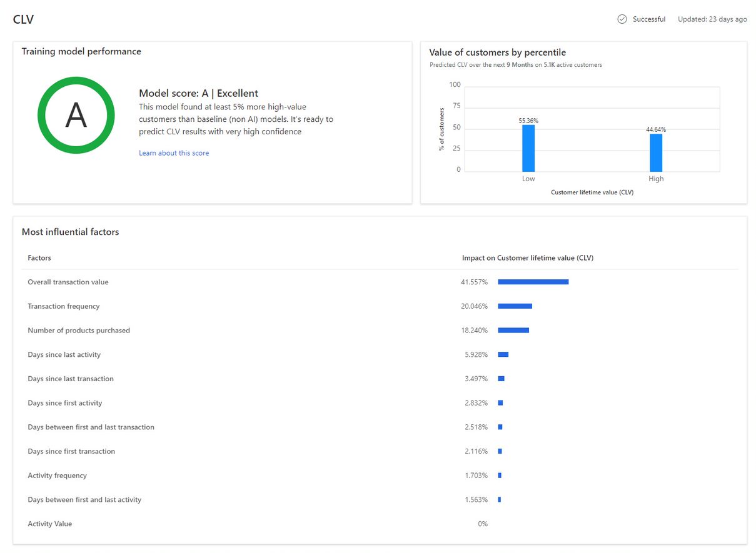Click the CLV page title
Viewport: 756px width, 553px height.
(23, 19)
